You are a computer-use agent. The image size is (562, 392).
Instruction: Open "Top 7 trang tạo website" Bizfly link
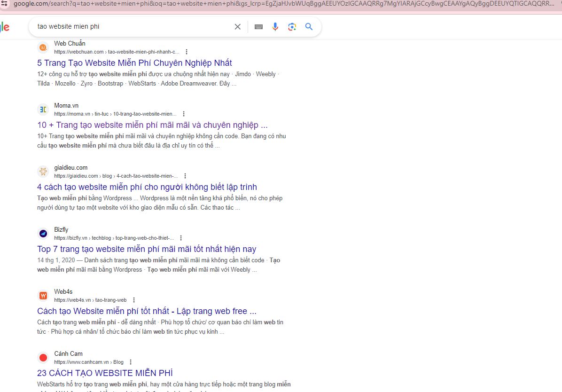(x=147, y=249)
